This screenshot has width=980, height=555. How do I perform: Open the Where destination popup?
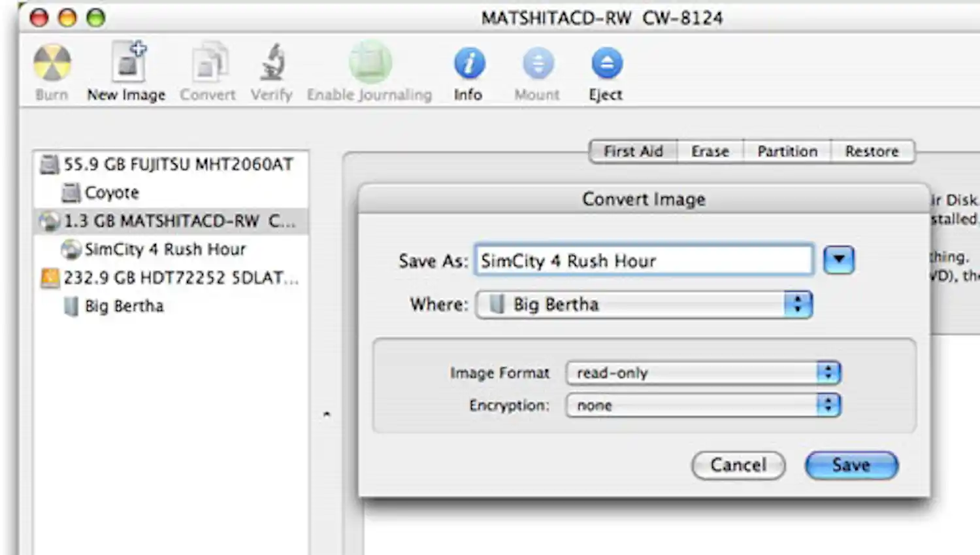coord(644,305)
